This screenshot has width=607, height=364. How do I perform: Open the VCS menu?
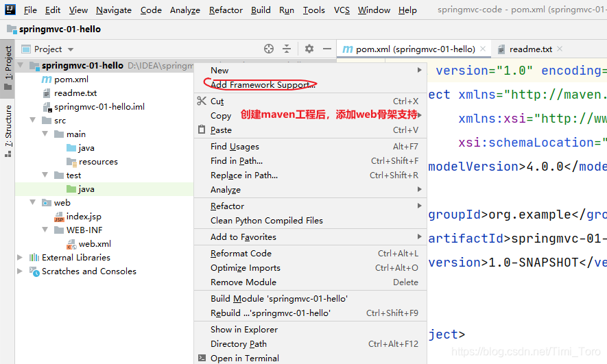coord(342,10)
